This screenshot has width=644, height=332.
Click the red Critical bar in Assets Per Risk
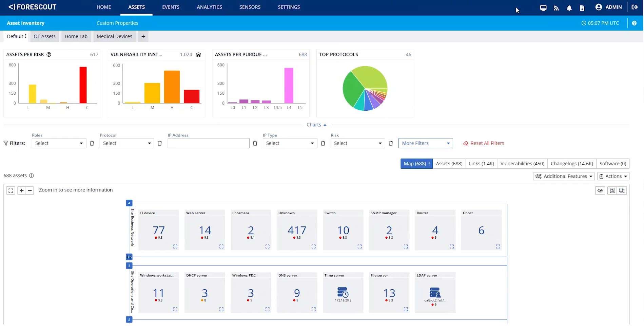tap(83, 85)
